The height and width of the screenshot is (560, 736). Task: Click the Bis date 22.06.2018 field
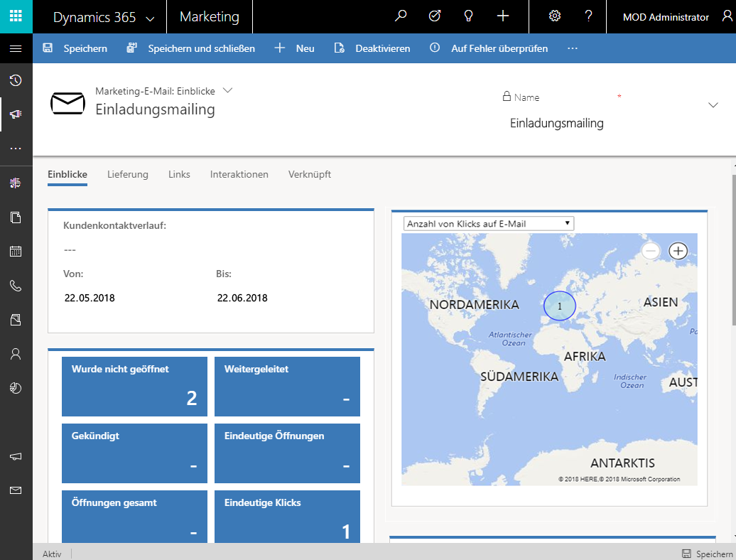click(242, 298)
